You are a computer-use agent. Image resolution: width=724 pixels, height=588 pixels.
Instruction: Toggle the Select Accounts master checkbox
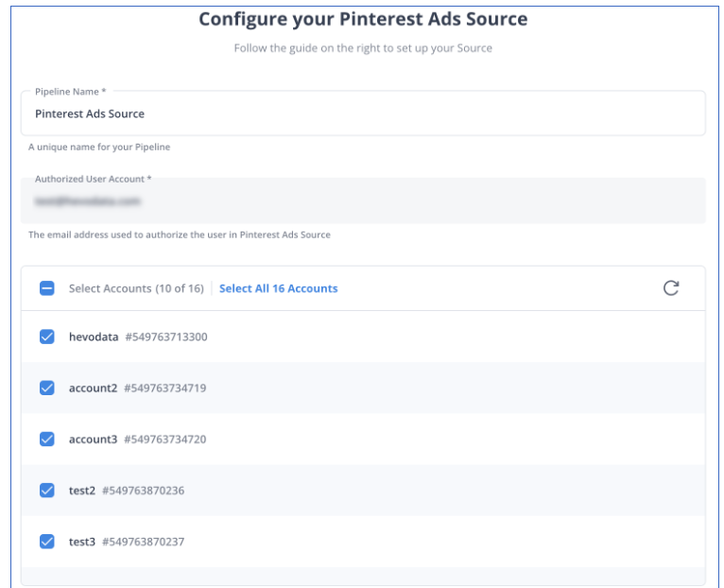click(46, 288)
